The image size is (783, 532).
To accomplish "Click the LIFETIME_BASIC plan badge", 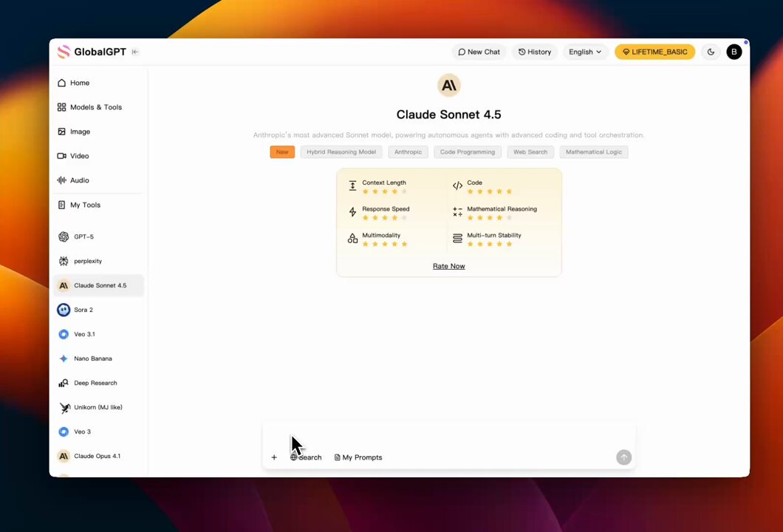I will [x=654, y=52].
